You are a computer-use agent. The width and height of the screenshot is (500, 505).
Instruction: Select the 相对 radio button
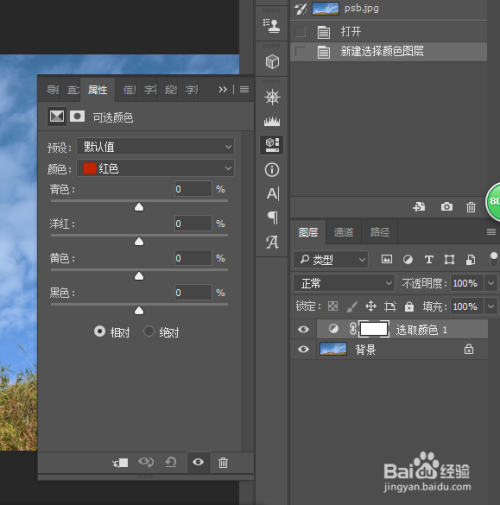click(x=99, y=331)
